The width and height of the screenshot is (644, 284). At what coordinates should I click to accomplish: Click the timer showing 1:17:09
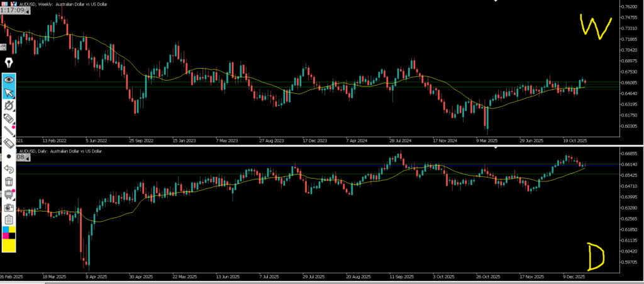pyautogui.click(x=13, y=11)
